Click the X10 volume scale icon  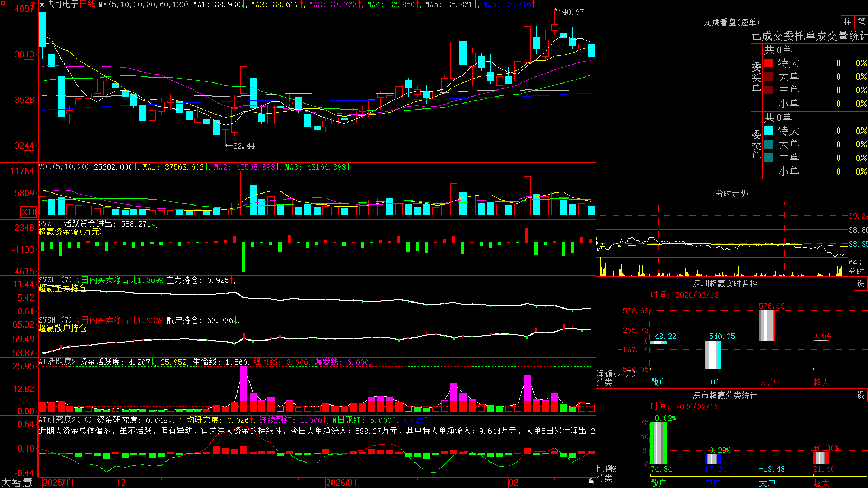tap(29, 212)
